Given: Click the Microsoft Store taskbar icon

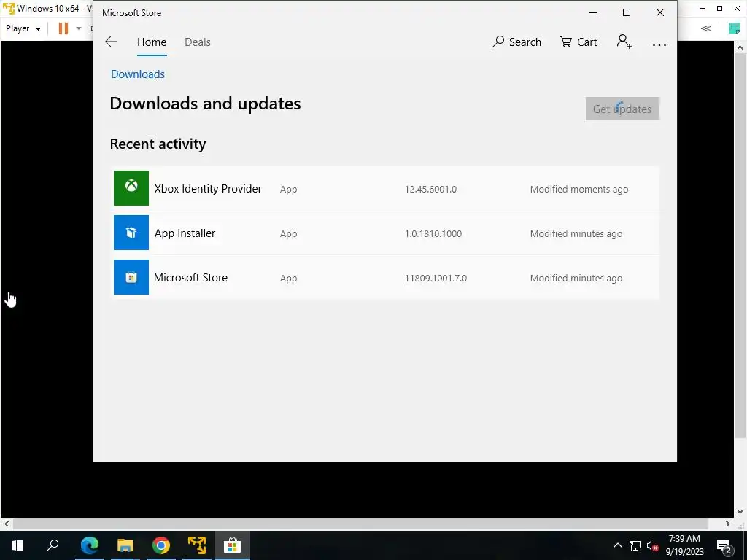Looking at the screenshot, I should pos(233,545).
